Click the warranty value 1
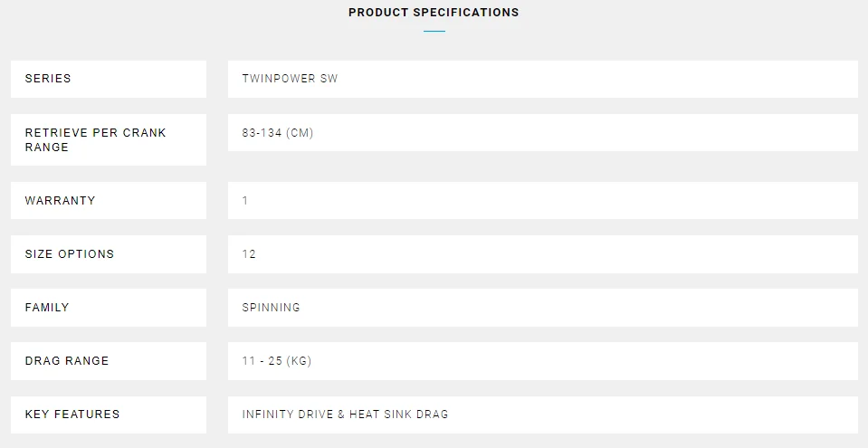868x448 pixels. [245, 200]
